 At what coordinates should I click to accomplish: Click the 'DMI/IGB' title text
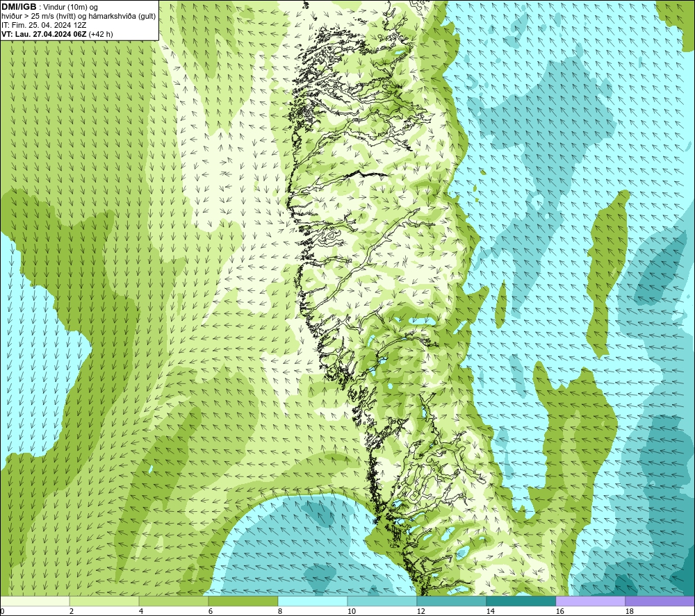(19, 7)
